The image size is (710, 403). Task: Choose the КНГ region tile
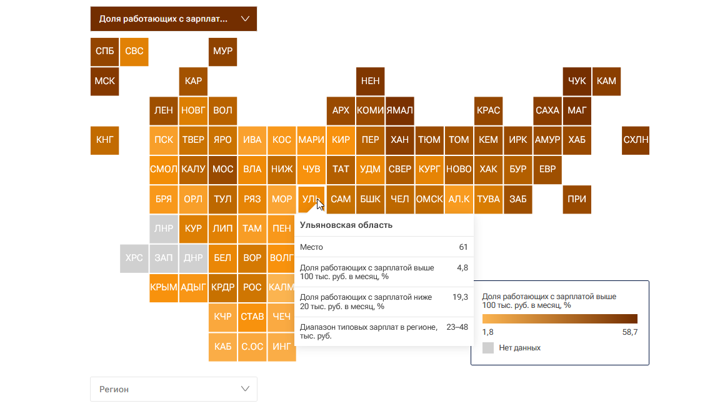coord(105,140)
